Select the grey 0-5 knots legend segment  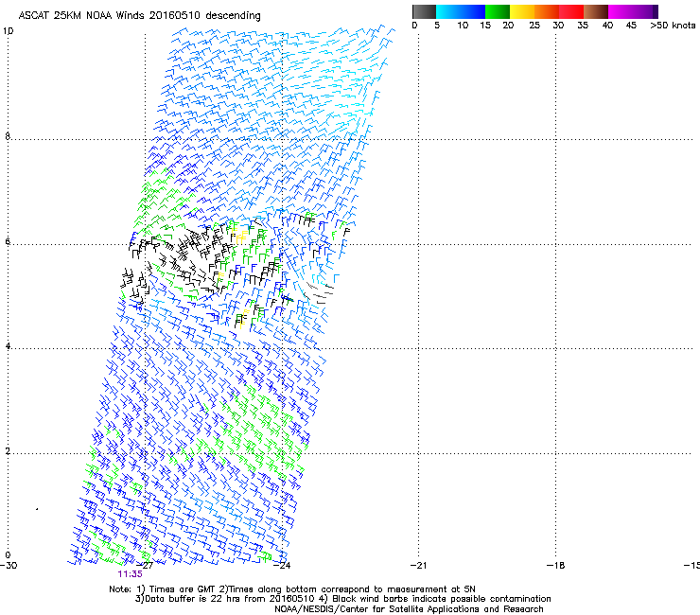coord(424,11)
